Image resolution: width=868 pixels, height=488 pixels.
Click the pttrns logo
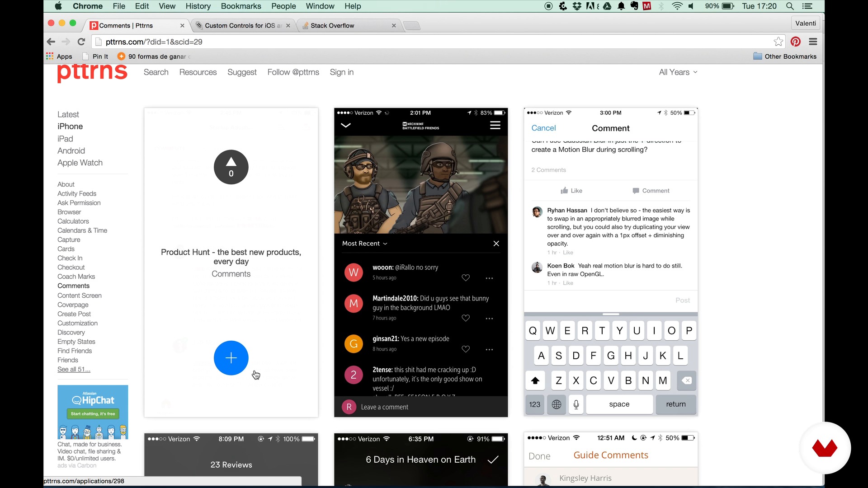(x=92, y=72)
